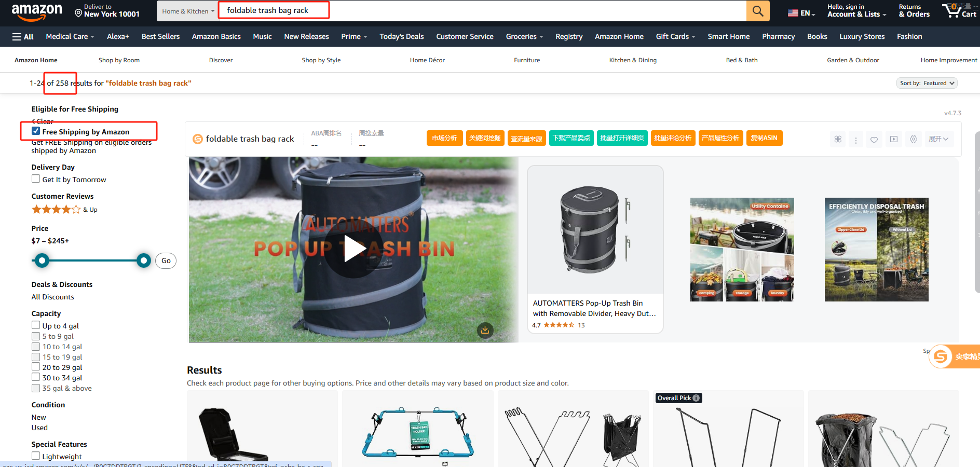Viewport: 980px width, 467px height.
Task: Check the 10 to 14 gal capacity
Action: [36, 346]
